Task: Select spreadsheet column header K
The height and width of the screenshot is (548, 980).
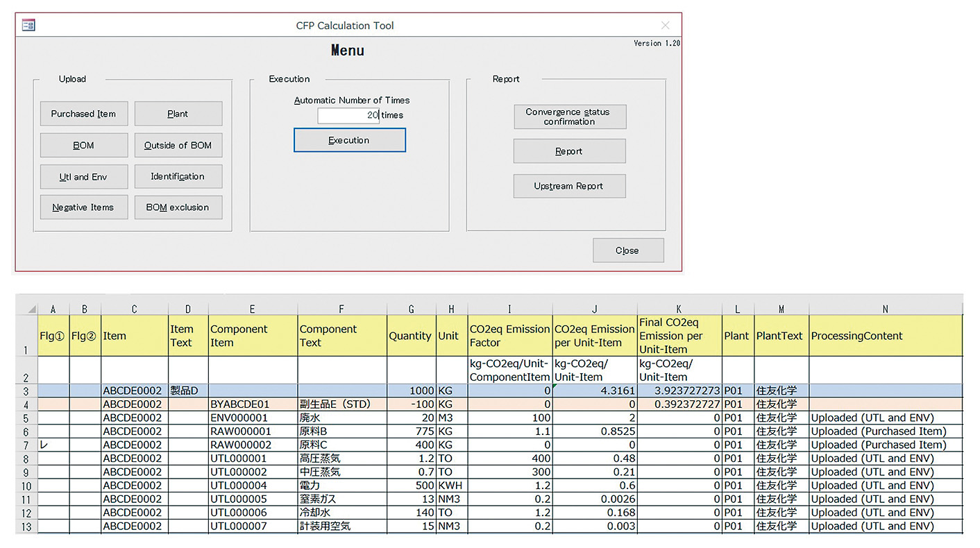Action: coord(679,309)
